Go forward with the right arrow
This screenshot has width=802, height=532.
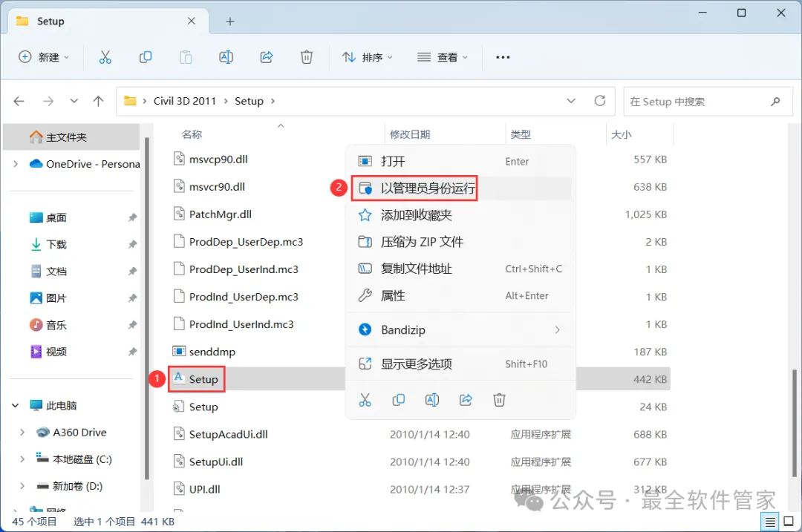pos(48,101)
